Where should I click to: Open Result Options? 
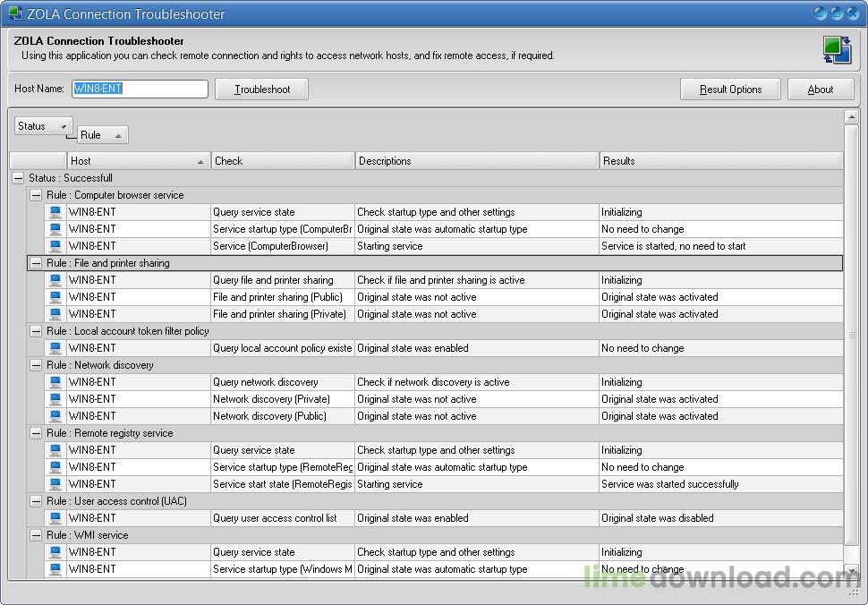point(730,89)
